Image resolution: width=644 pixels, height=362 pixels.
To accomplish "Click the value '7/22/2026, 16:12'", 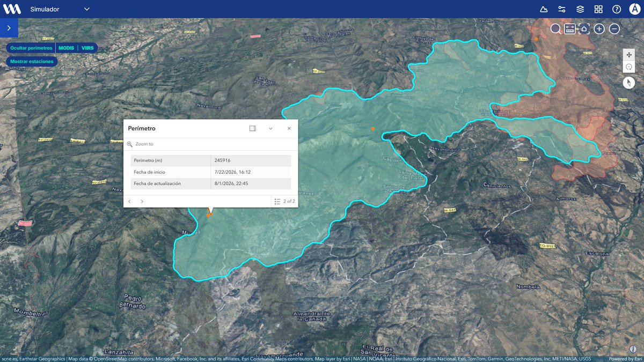I will [232, 172].
